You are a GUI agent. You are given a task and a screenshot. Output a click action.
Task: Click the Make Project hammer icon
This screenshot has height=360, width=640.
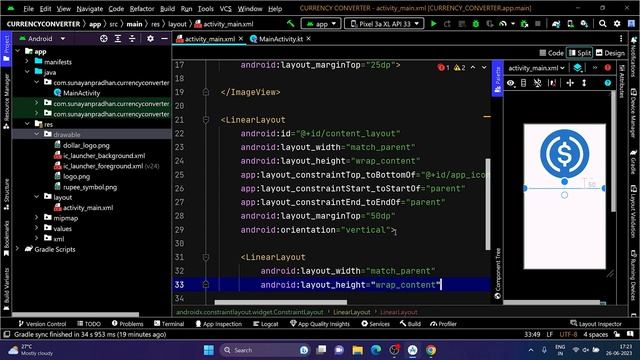(x=291, y=24)
